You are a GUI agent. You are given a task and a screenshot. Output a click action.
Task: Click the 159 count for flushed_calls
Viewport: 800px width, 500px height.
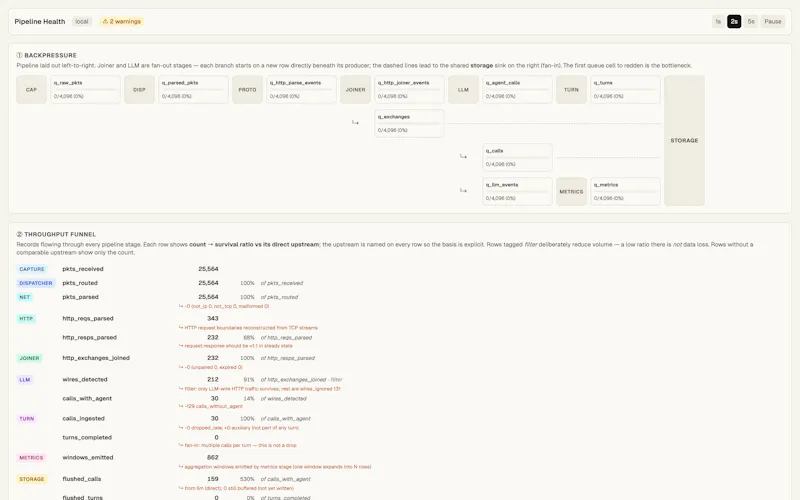pyautogui.click(x=213, y=479)
